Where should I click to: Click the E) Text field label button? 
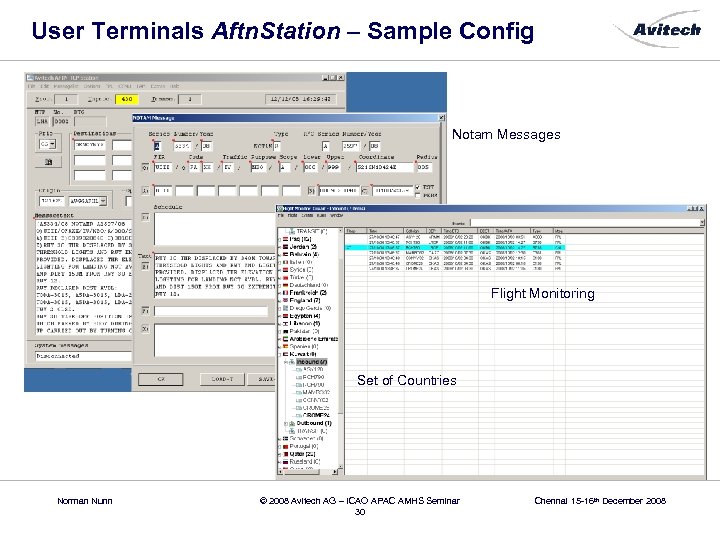[145, 266]
